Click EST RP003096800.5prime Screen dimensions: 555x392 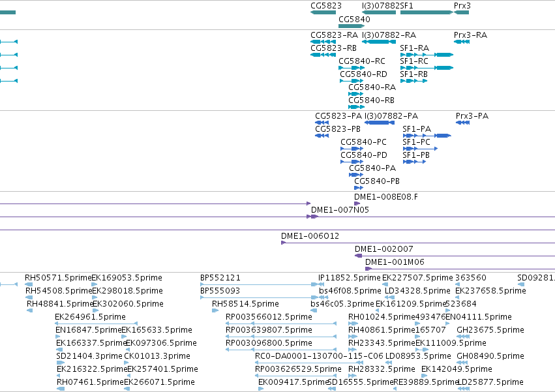click(281, 350)
